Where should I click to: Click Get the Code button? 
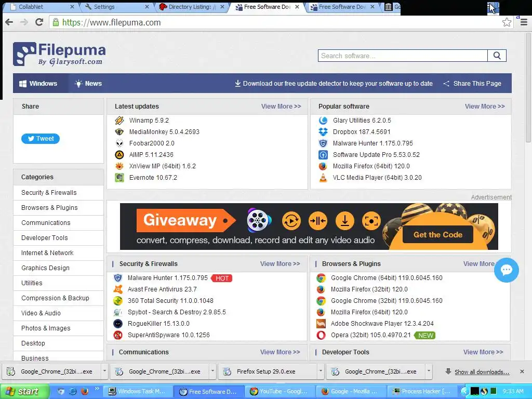coord(437,234)
